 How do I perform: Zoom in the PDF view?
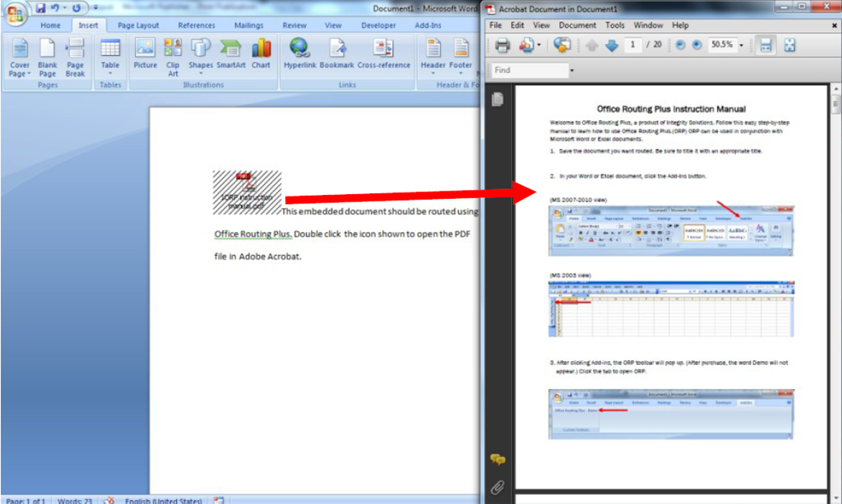coord(697,45)
